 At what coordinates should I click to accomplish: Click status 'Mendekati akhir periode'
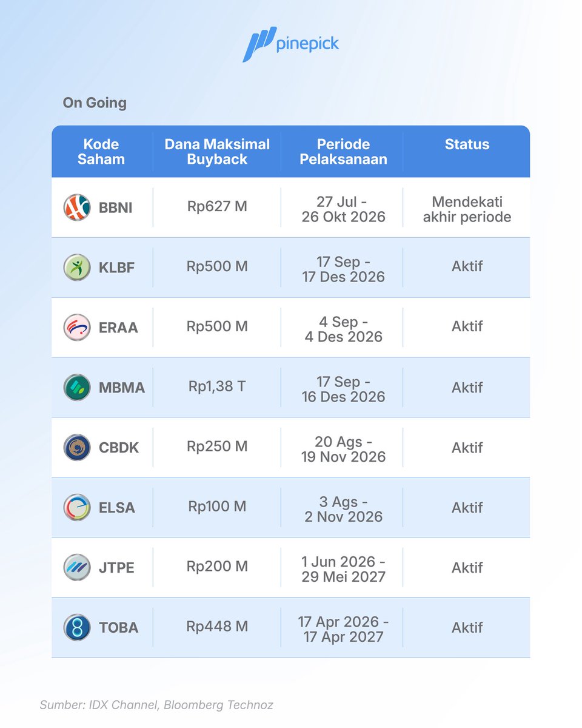click(467, 209)
